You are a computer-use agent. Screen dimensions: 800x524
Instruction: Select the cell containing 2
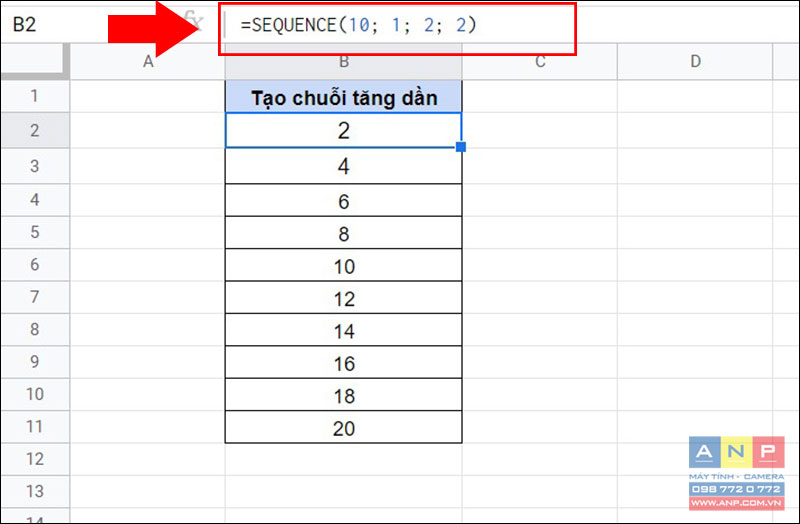click(x=343, y=131)
